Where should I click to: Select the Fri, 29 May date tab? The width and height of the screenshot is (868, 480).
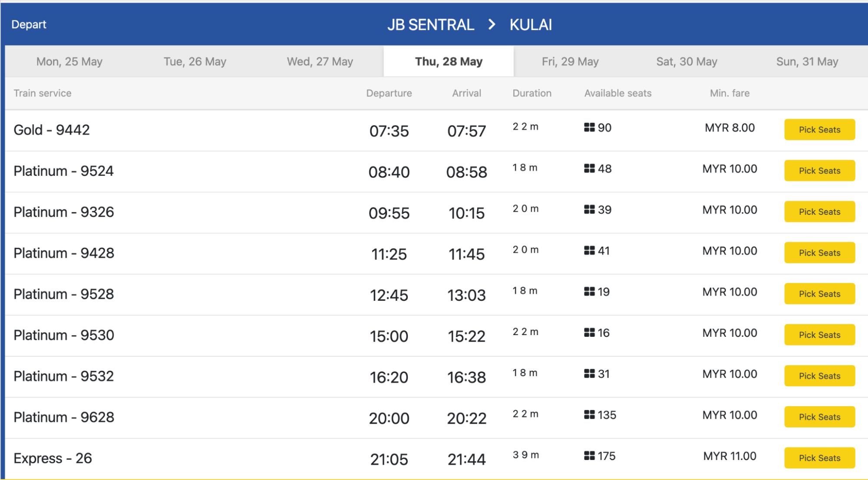pyautogui.click(x=570, y=62)
